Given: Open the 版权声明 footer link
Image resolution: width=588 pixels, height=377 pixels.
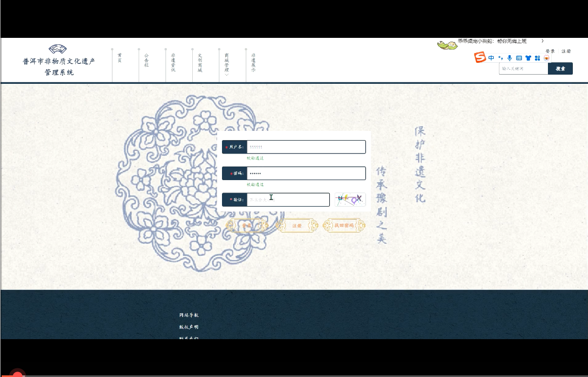Looking at the screenshot, I should click(188, 327).
